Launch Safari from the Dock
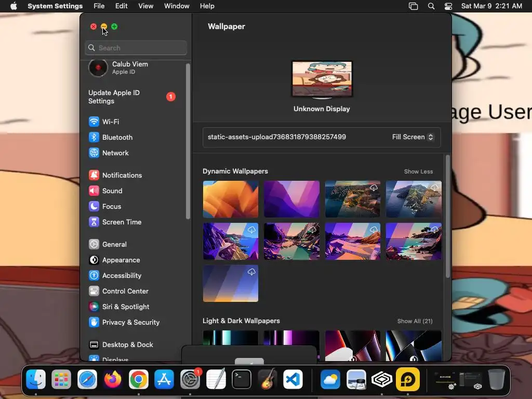 tap(87, 379)
